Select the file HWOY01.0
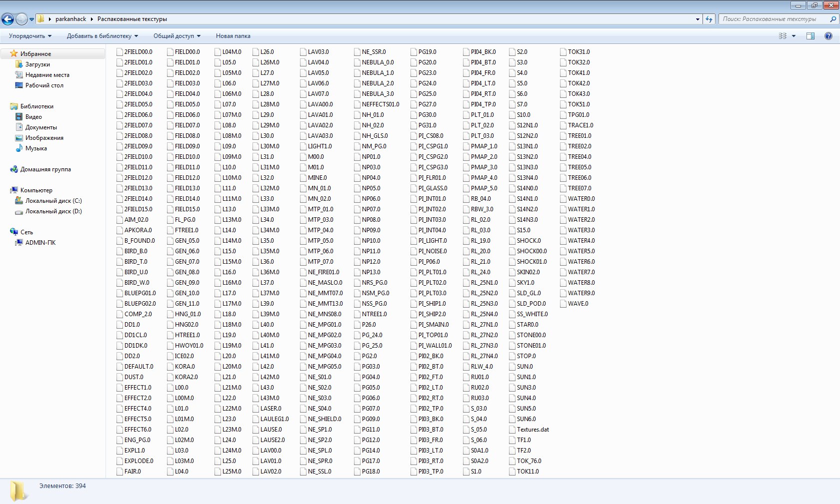 click(x=185, y=346)
